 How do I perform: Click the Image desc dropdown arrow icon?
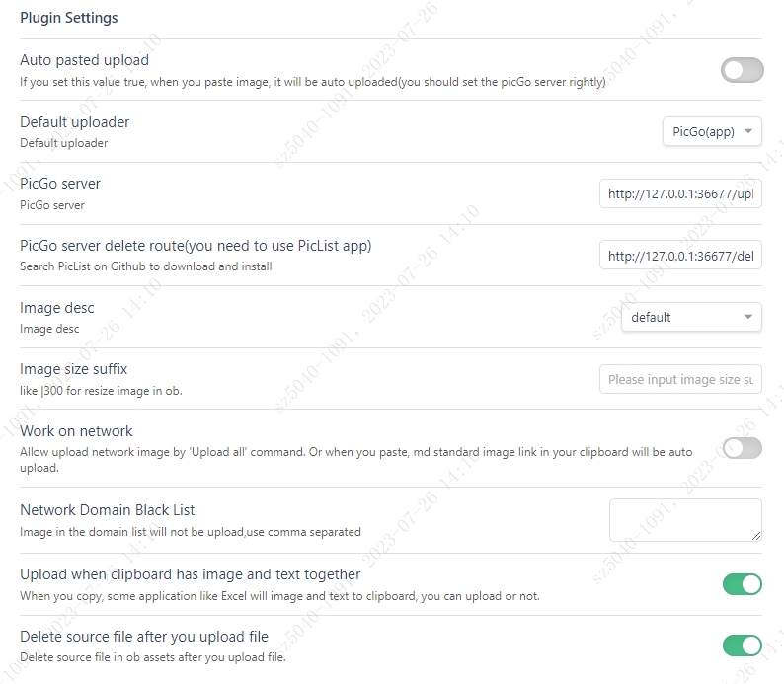[x=748, y=317]
